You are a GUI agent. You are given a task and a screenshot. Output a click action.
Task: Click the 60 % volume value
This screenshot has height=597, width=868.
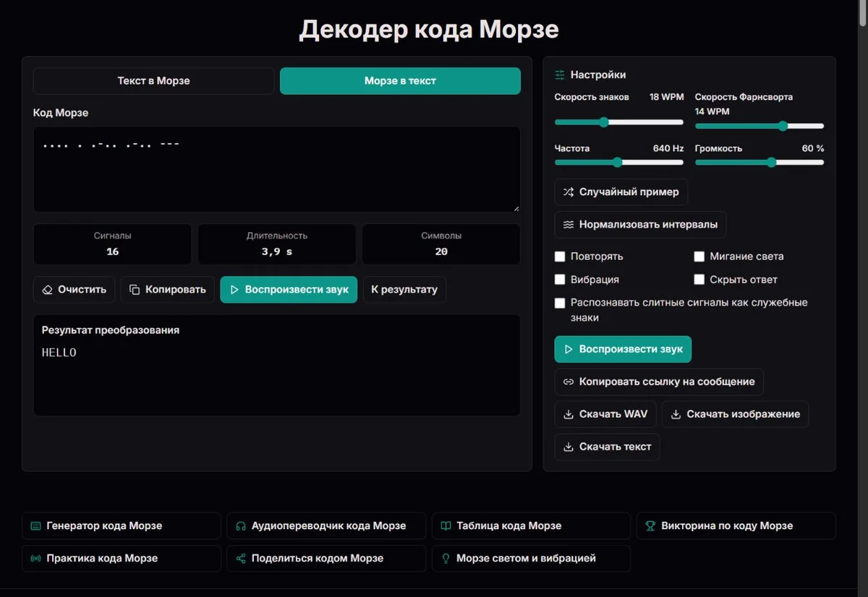813,148
